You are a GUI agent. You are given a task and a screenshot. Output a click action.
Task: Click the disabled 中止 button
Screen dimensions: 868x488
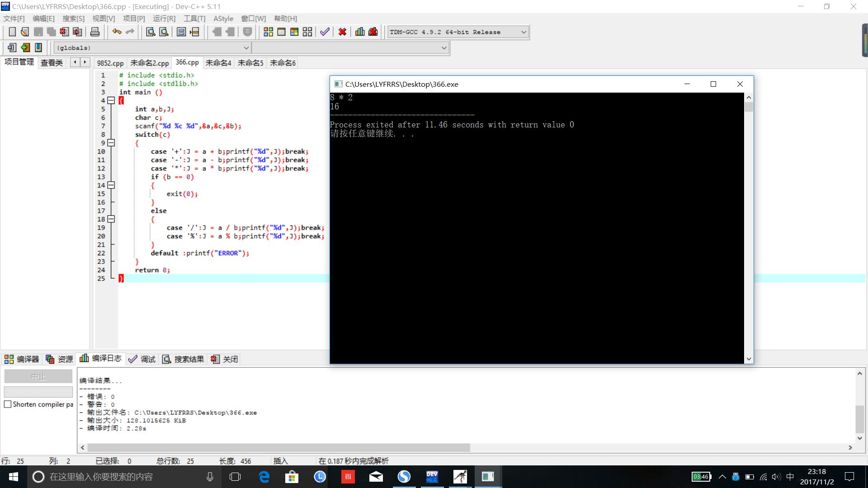(38, 376)
